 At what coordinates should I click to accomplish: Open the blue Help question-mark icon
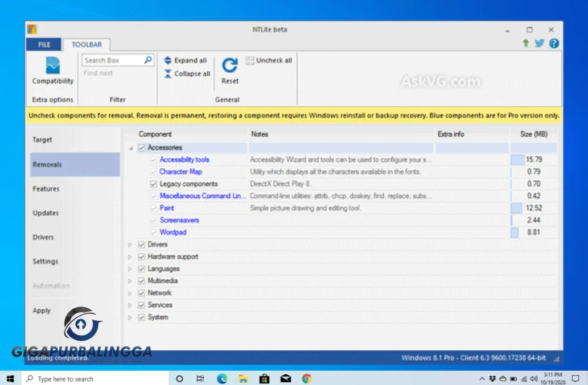(554, 43)
